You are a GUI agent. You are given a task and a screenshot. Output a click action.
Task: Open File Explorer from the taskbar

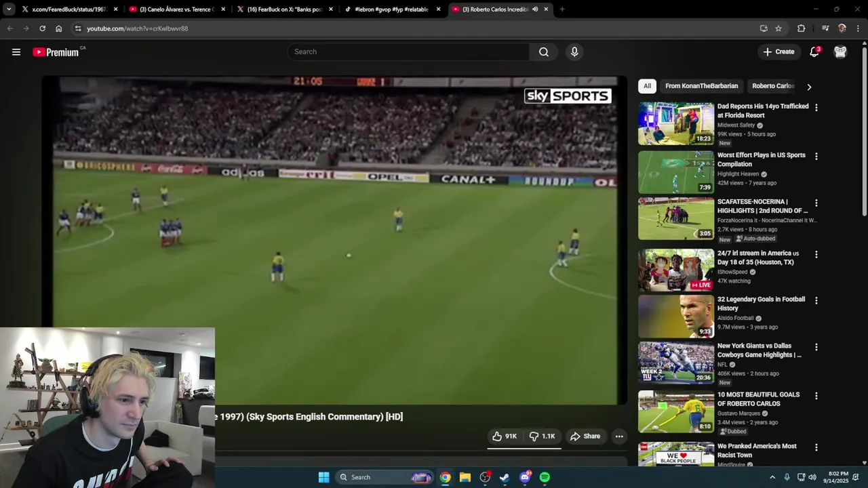pos(465,477)
